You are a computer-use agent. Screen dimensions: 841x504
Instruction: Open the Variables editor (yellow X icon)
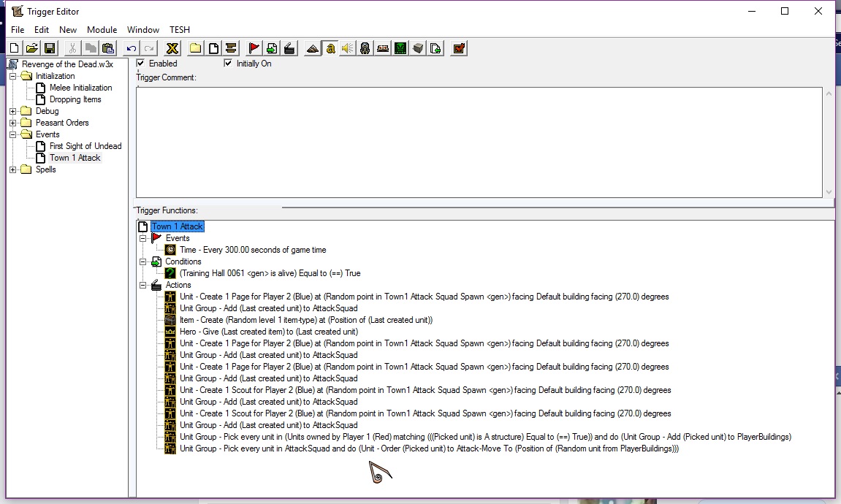[x=172, y=49]
